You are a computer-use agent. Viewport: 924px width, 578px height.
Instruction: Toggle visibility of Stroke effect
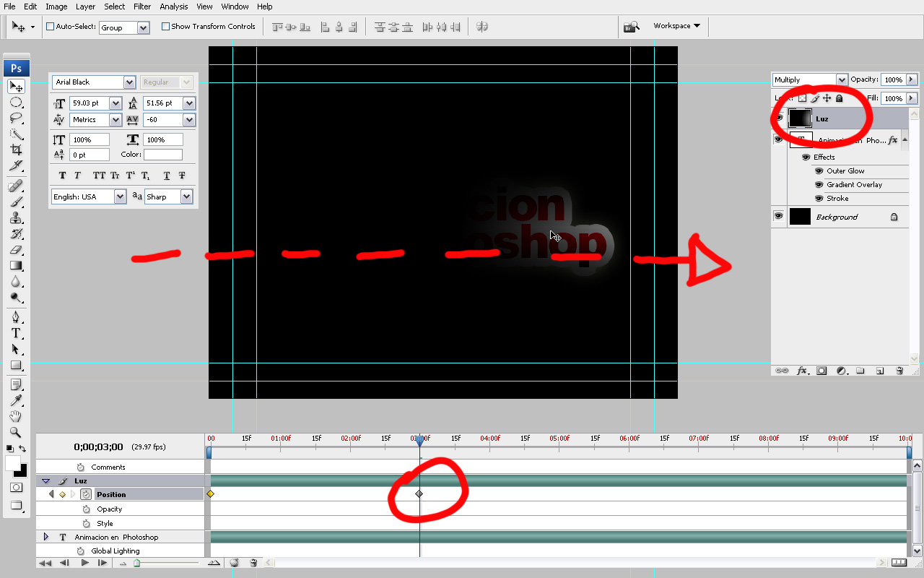(819, 199)
